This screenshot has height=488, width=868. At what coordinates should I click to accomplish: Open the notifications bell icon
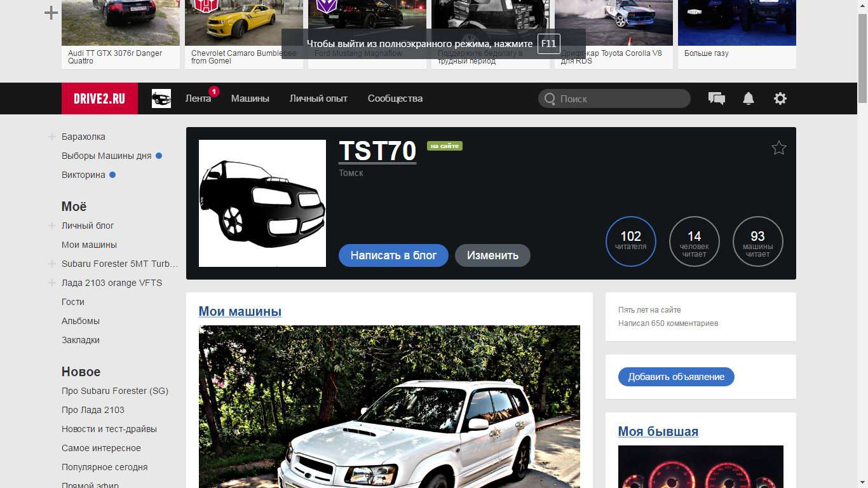tap(749, 98)
